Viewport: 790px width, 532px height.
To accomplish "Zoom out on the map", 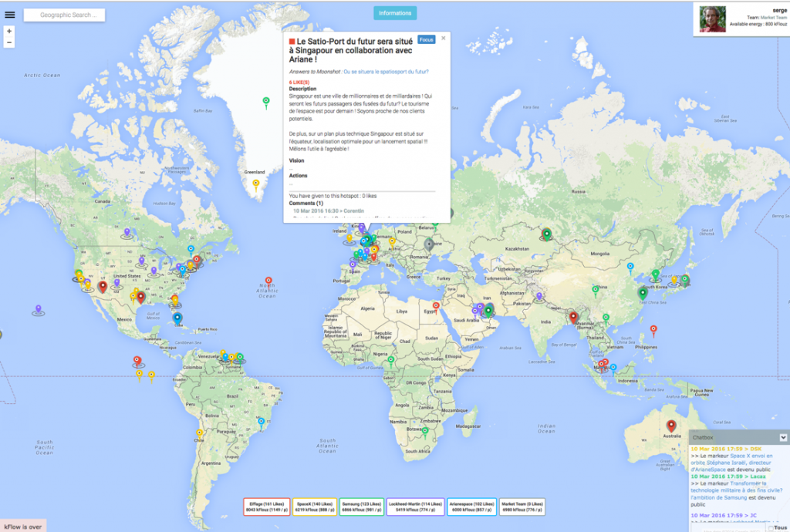I will (9, 42).
